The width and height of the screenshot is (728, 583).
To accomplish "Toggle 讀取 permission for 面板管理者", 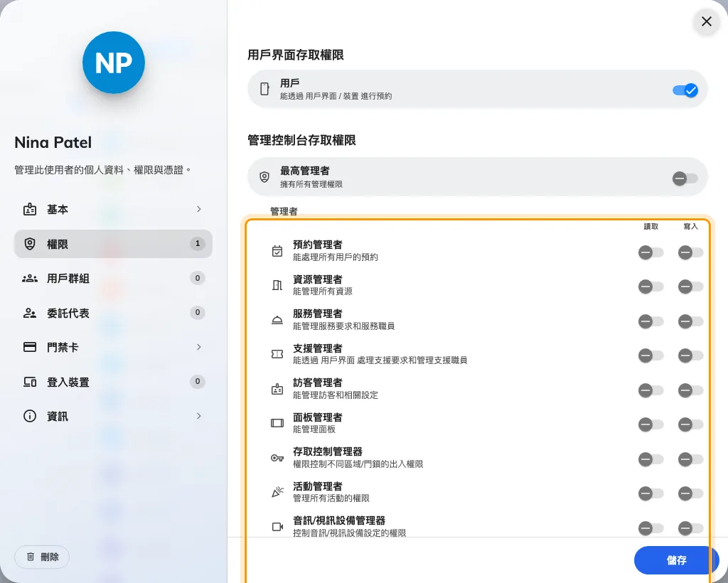I will click(x=651, y=424).
